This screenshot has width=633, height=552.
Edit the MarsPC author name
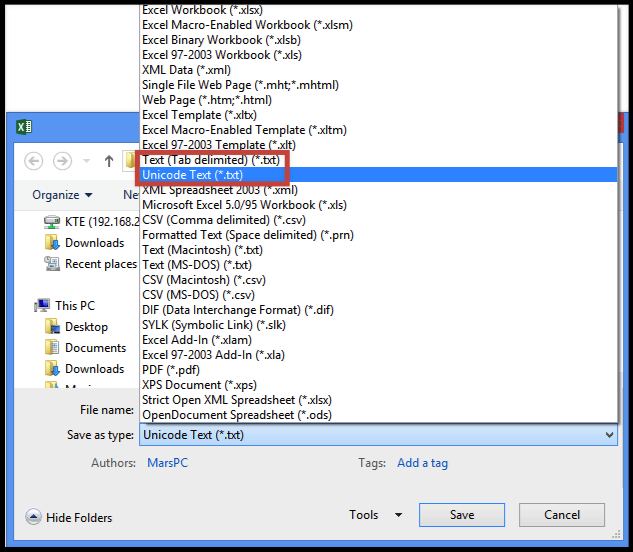click(168, 463)
